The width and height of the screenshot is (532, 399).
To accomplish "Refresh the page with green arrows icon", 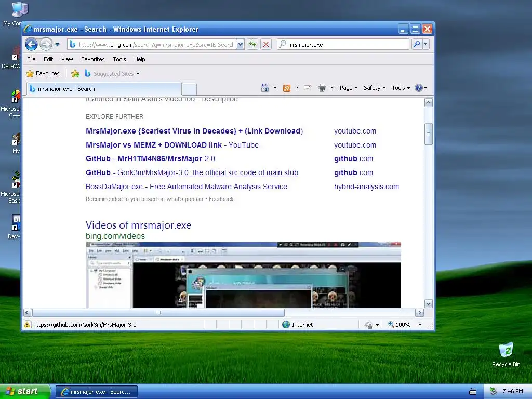I will 252,45.
